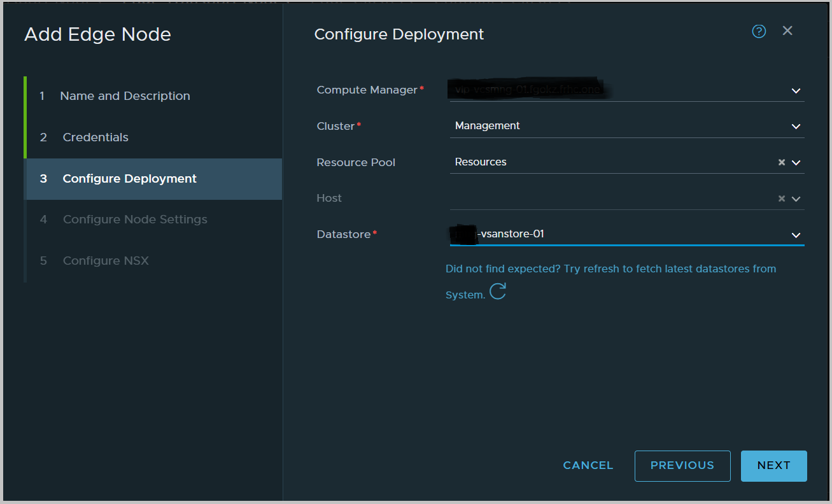The image size is (832, 504).
Task: Open the Compute Manager dropdown
Action: (x=796, y=90)
